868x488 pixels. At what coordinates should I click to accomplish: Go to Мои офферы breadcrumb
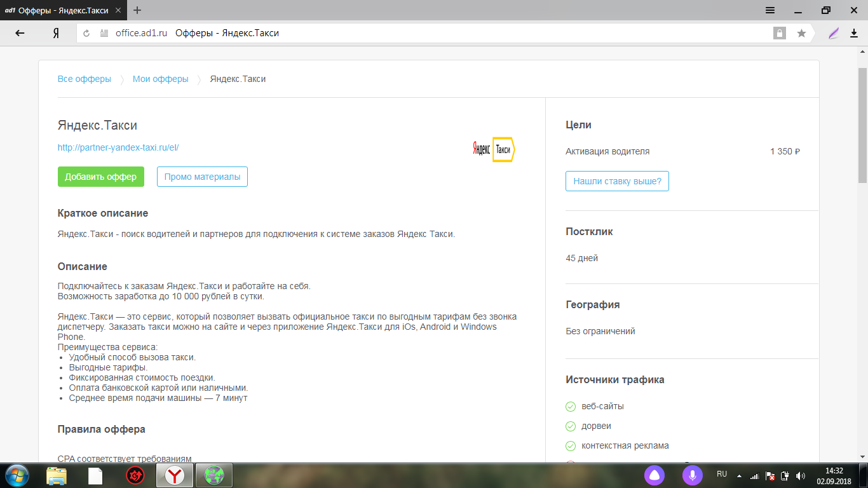point(161,79)
